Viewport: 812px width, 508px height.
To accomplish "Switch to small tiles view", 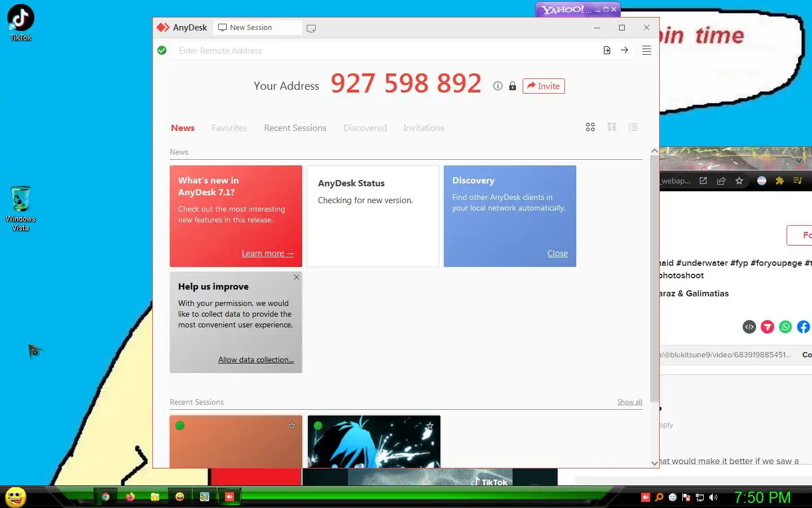I will click(x=612, y=127).
